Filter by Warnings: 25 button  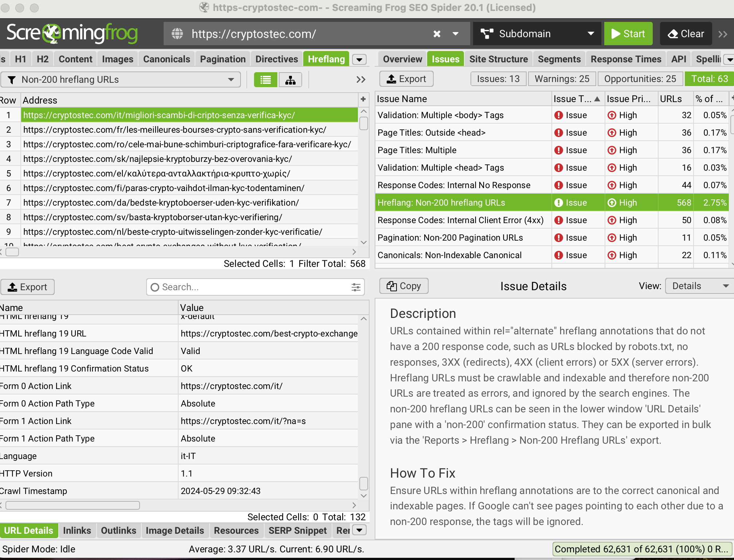coord(562,79)
